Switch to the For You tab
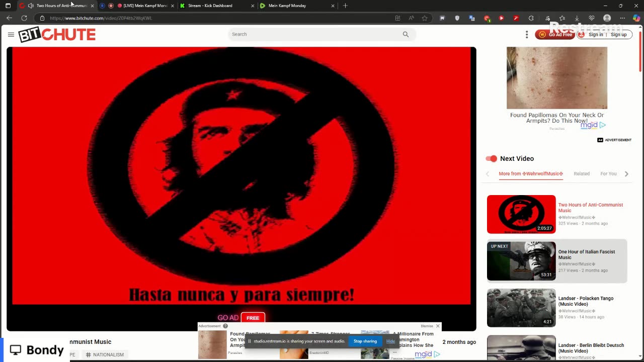 click(608, 174)
